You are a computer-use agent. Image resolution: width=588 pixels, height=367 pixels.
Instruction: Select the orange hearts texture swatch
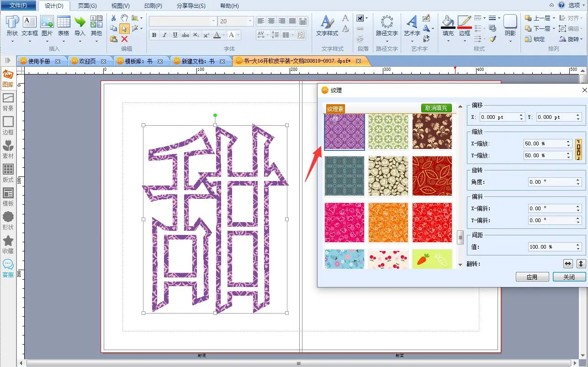[388, 223]
